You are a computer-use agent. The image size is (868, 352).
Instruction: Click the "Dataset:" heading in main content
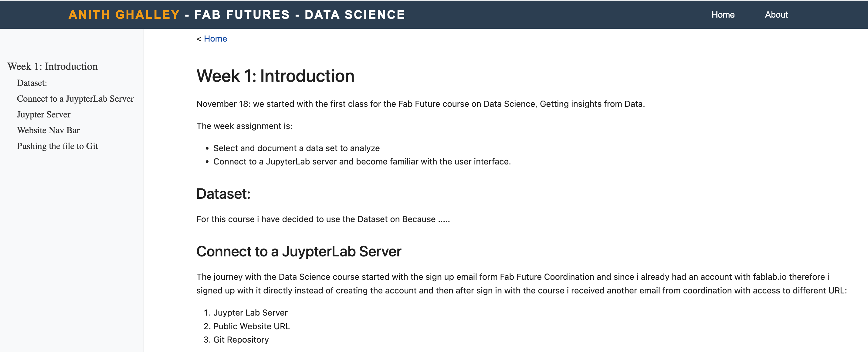click(223, 194)
